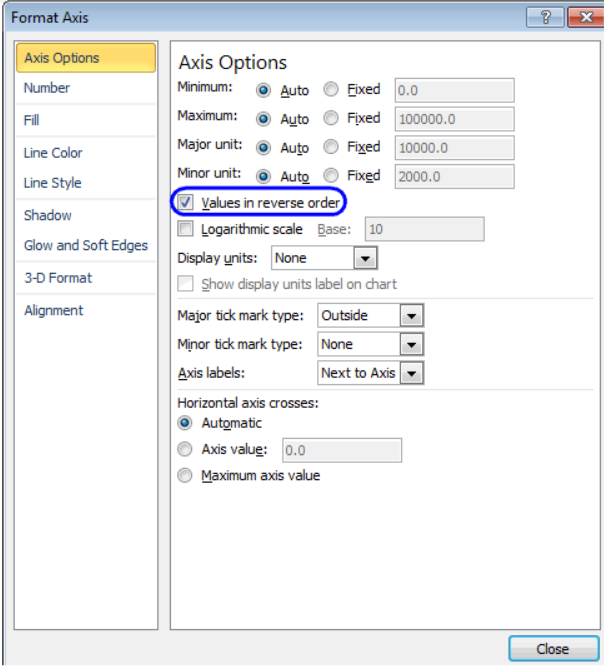This screenshot has width=604, height=667.
Task: Click the Close button
Action: click(x=554, y=649)
